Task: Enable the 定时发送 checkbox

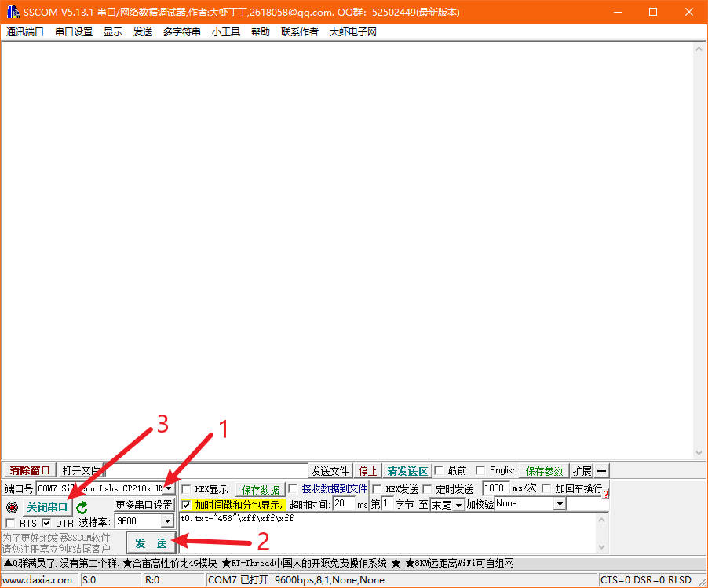Action: [428, 489]
